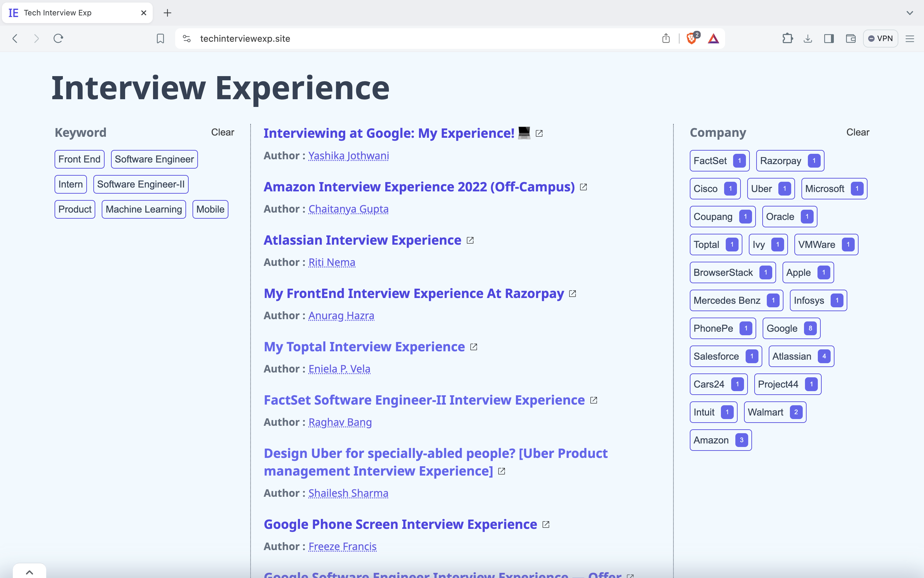924x578 pixels.
Task: Open the Brave Wallet icon
Action: [x=851, y=39]
